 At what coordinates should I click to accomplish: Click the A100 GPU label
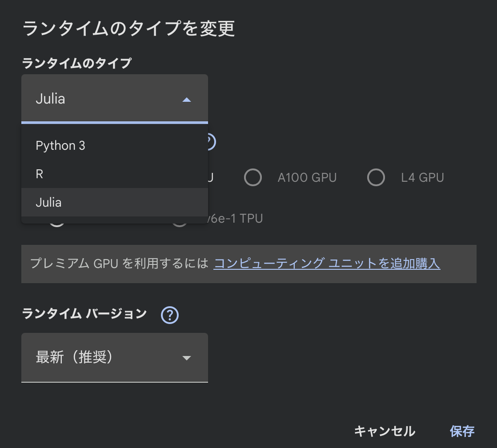tap(307, 177)
